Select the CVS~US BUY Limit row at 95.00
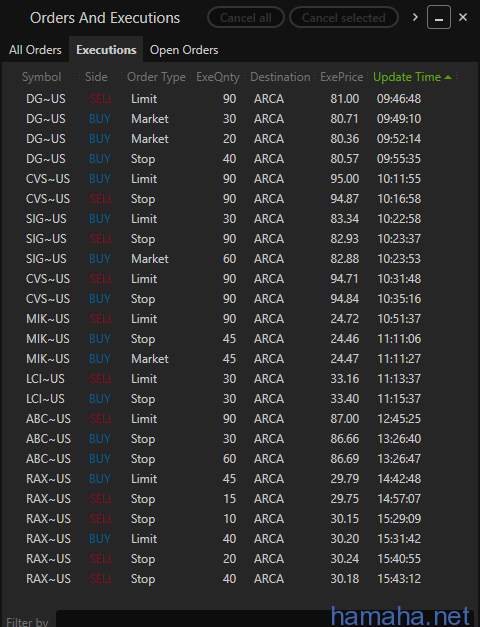 pos(240,179)
